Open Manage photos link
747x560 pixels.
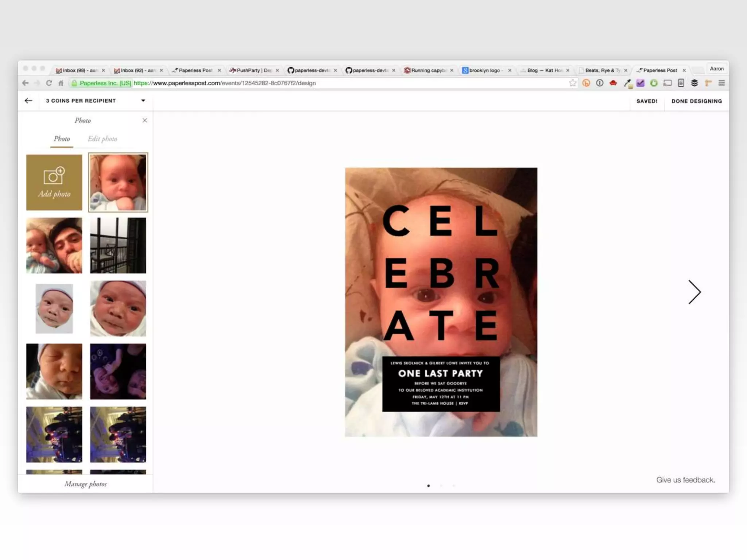click(85, 484)
